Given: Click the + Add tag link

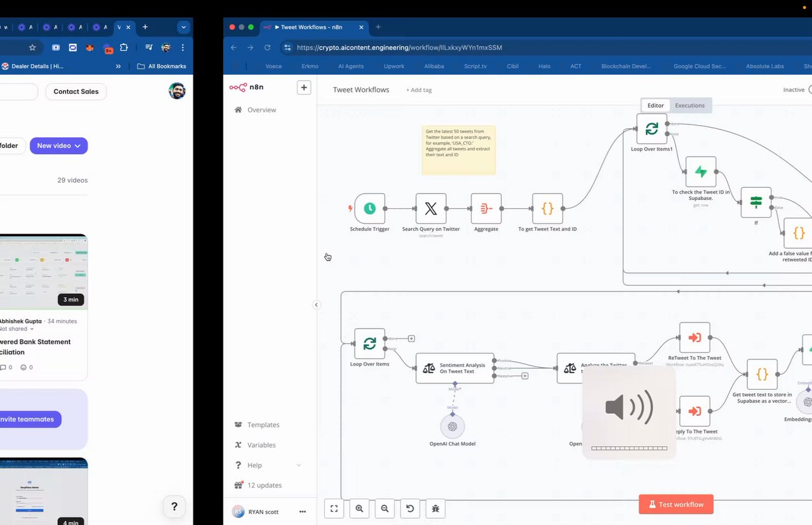Looking at the screenshot, I should coord(419,90).
